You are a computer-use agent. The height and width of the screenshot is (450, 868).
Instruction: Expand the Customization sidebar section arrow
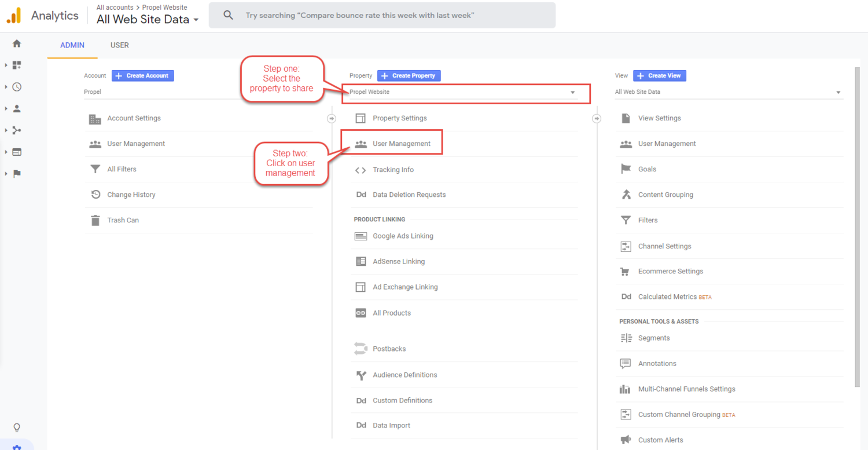6,65
